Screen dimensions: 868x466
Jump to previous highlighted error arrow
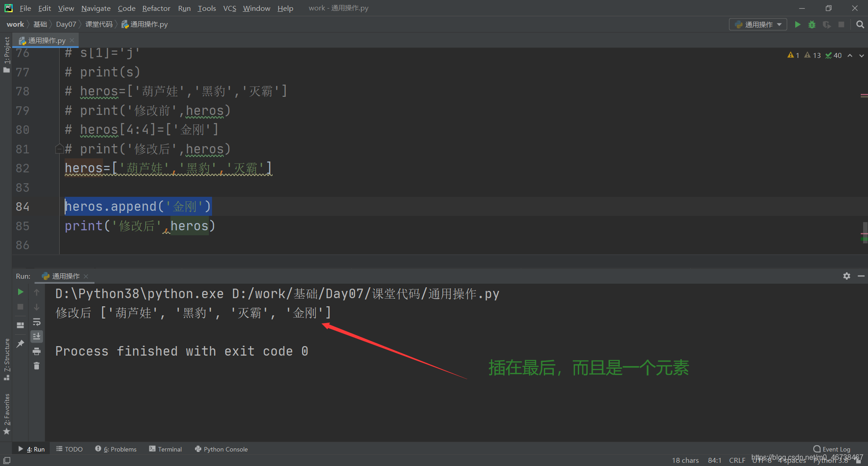[x=850, y=55]
